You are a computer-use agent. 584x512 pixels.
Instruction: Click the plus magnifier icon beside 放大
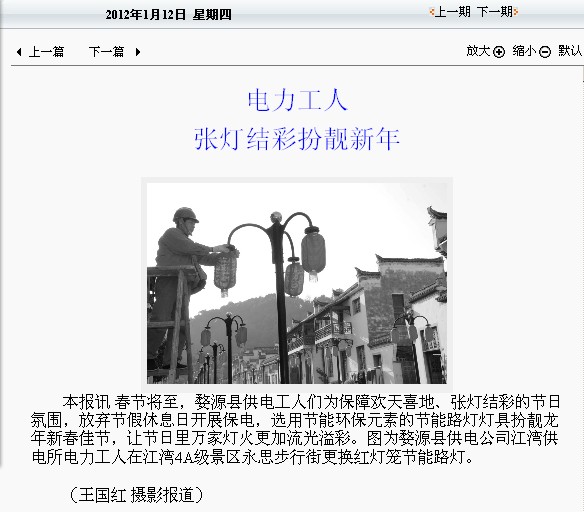pos(499,52)
